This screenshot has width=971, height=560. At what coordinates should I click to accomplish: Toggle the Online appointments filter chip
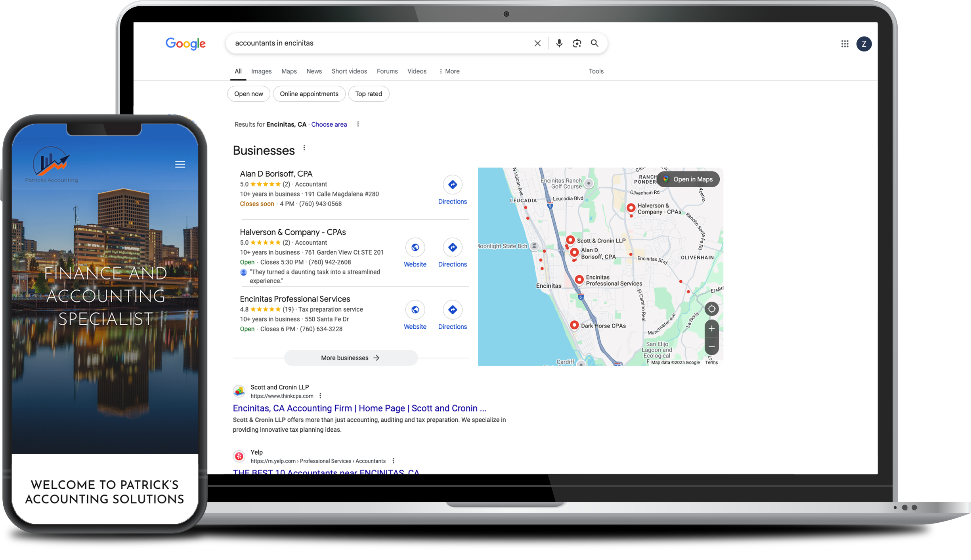point(309,94)
